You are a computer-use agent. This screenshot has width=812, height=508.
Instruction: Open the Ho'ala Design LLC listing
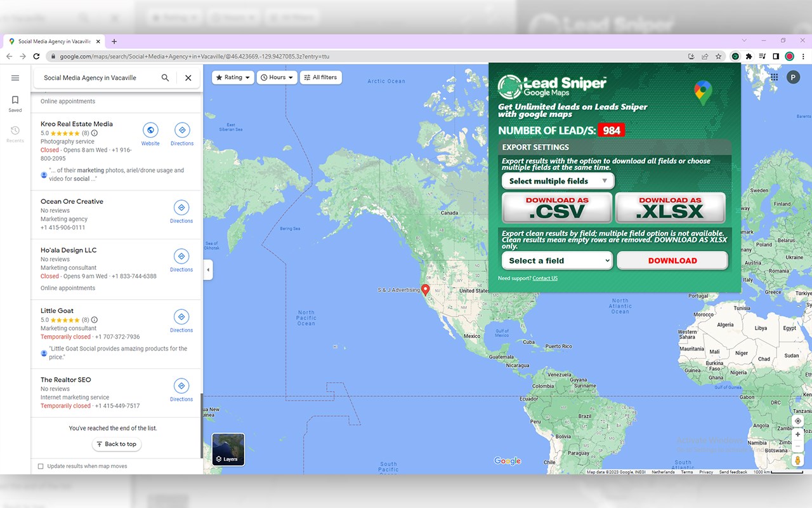69,250
